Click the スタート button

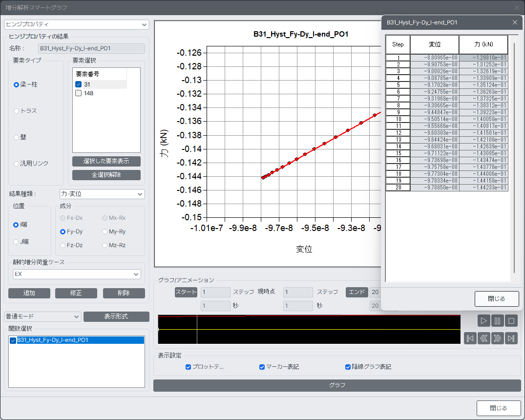pyautogui.click(x=186, y=292)
